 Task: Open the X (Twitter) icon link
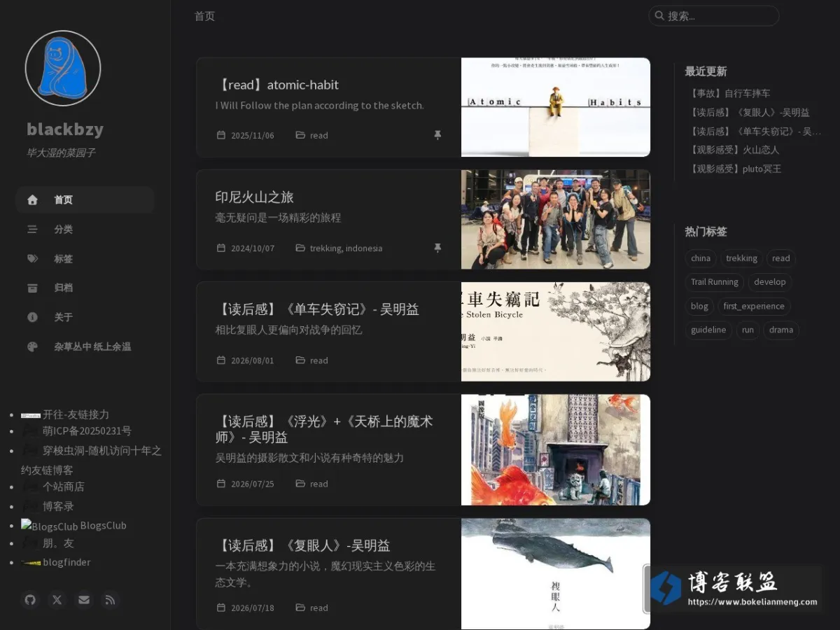[x=57, y=600]
